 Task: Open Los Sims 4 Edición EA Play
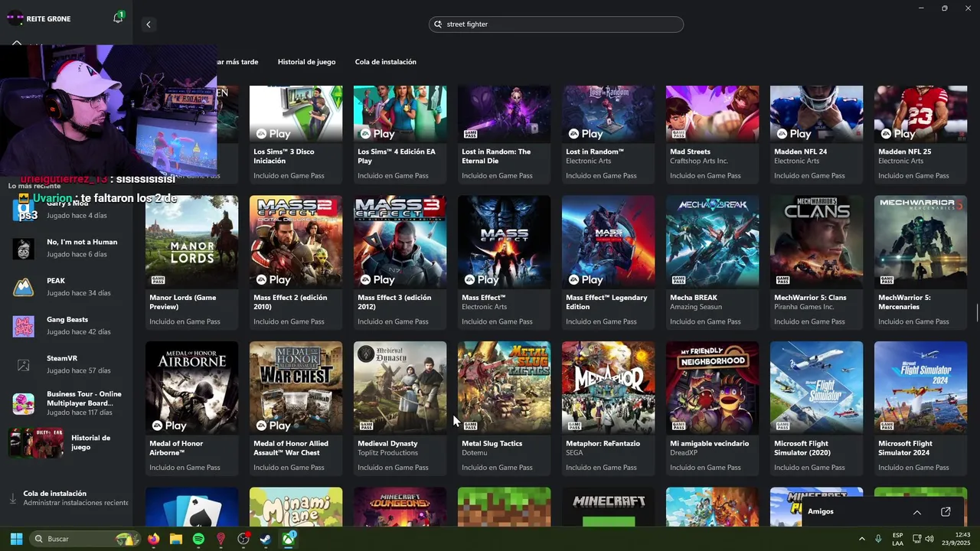400,135
